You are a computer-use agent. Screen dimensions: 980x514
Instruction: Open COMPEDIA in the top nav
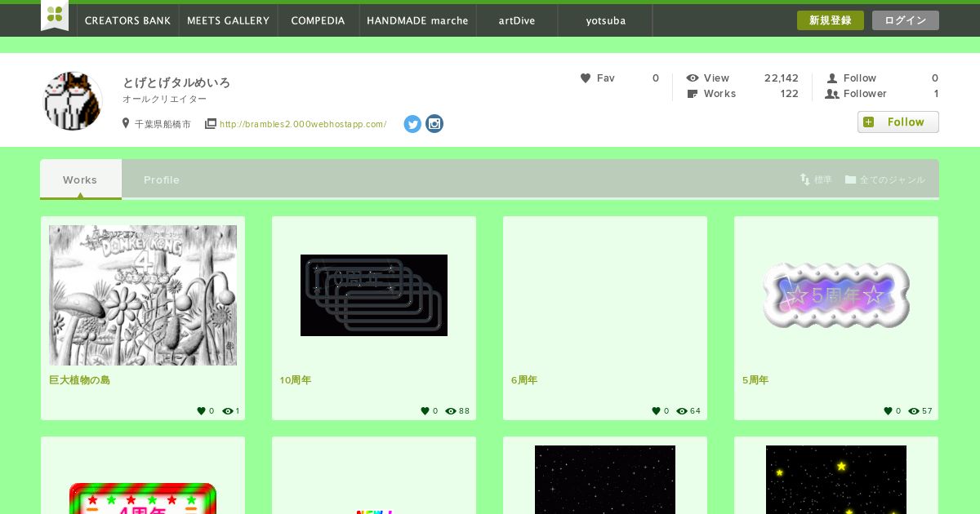pos(318,20)
